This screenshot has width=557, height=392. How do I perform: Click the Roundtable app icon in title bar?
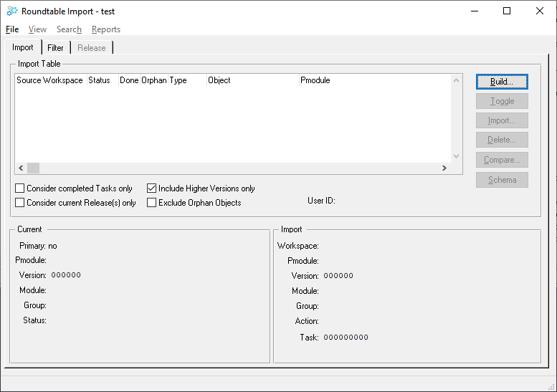click(x=11, y=11)
